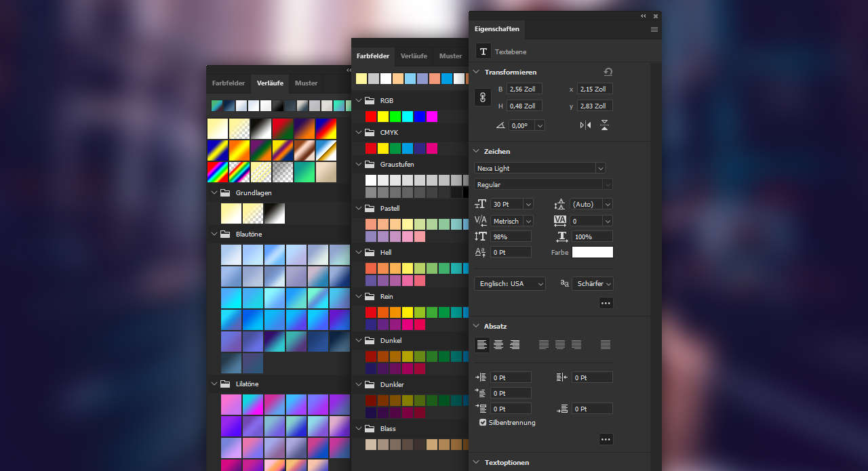Click the y position field 2,83 Zoll
This screenshot has width=868, height=471.
coord(595,106)
